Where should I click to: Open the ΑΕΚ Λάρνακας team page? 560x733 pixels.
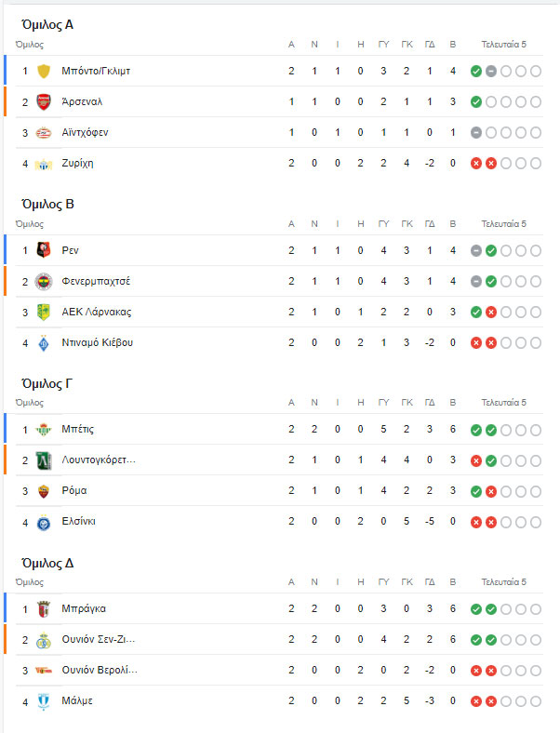(97, 312)
